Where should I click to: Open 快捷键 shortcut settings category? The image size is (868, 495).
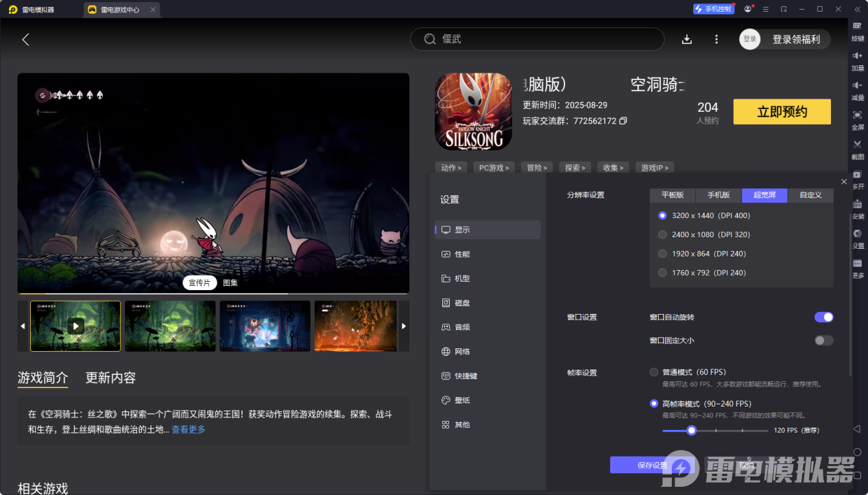point(487,376)
